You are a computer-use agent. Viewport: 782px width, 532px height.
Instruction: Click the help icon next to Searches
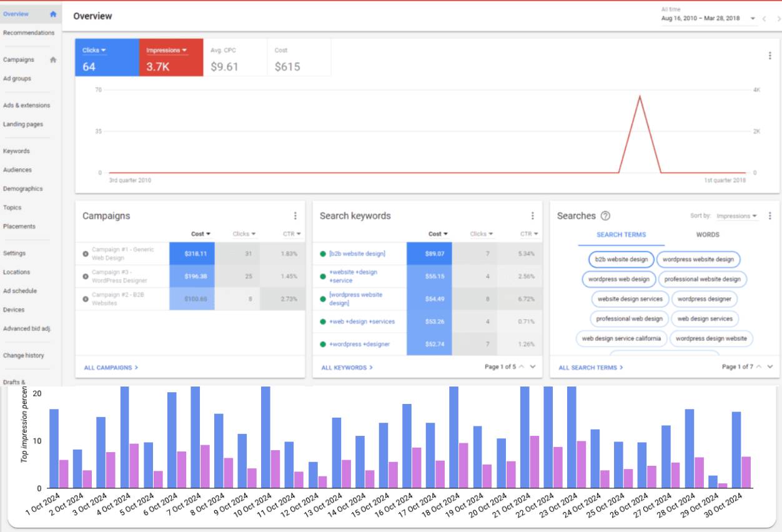(605, 216)
